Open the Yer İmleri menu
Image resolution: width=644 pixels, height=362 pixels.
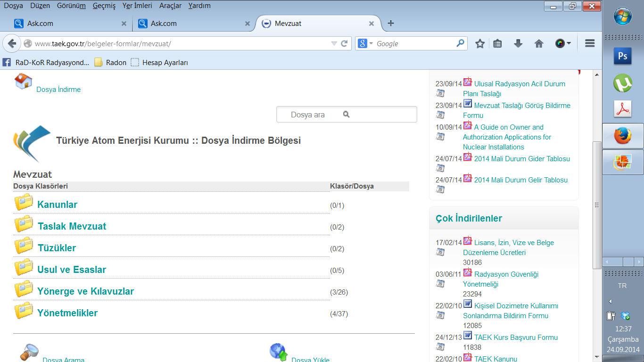click(137, 6)
